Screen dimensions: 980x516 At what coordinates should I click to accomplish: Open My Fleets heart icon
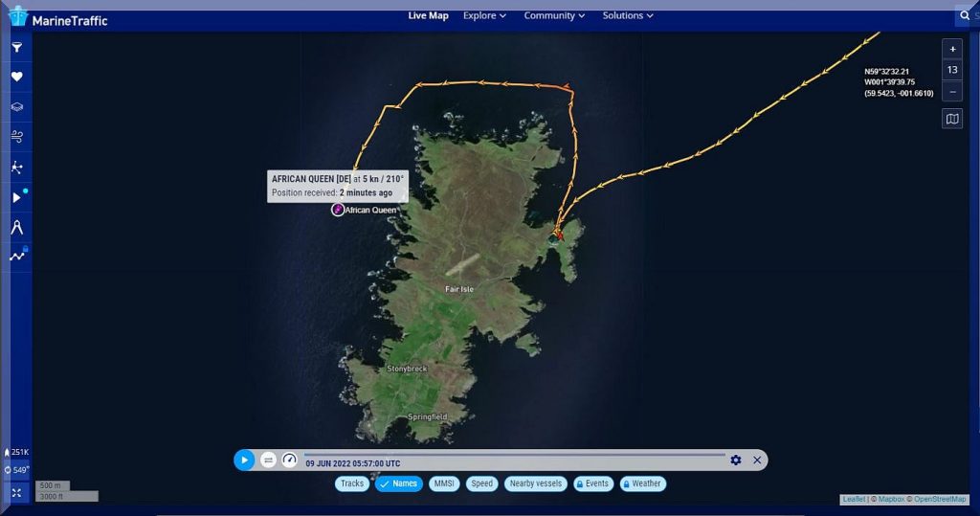pos(16,77)
